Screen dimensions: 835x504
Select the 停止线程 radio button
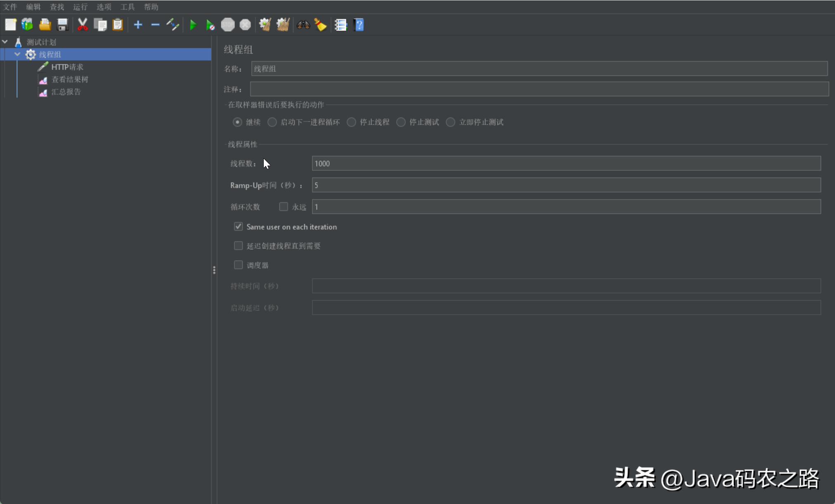point(351,122)
